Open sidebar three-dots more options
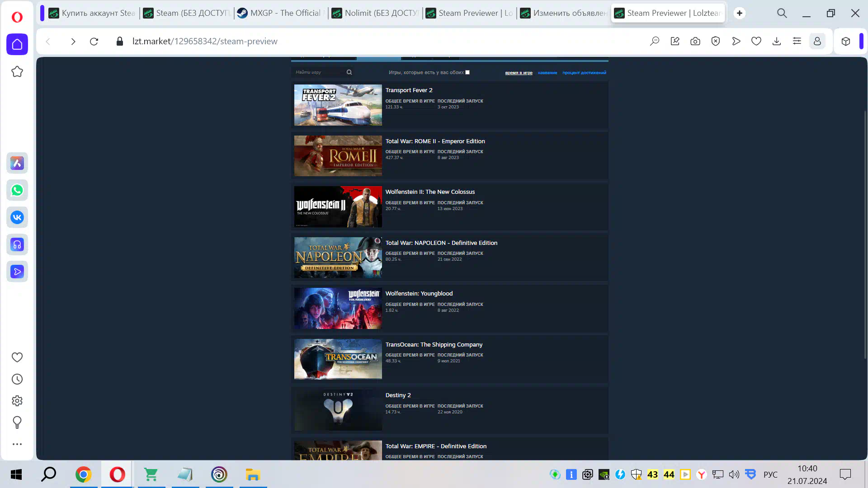This screenshot has height=488, width=868. (17, 444)
